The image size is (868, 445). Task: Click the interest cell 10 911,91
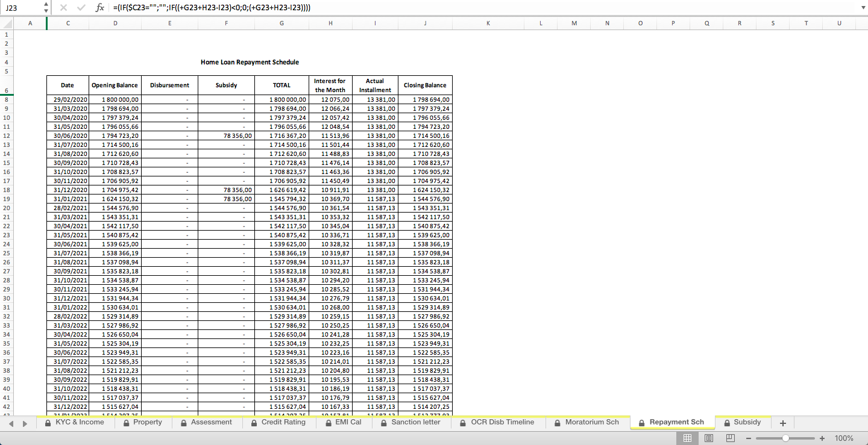click(330, 190)
